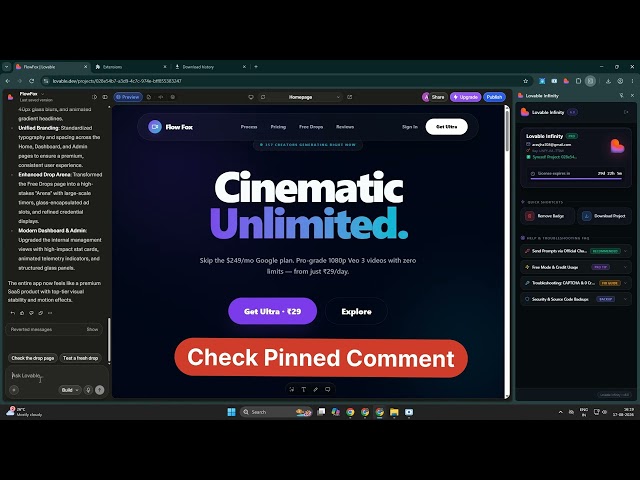This screenshot has width=640, height=480.
Task: Open Process in the Flow Fox navbar
Action: coord(249,127)
